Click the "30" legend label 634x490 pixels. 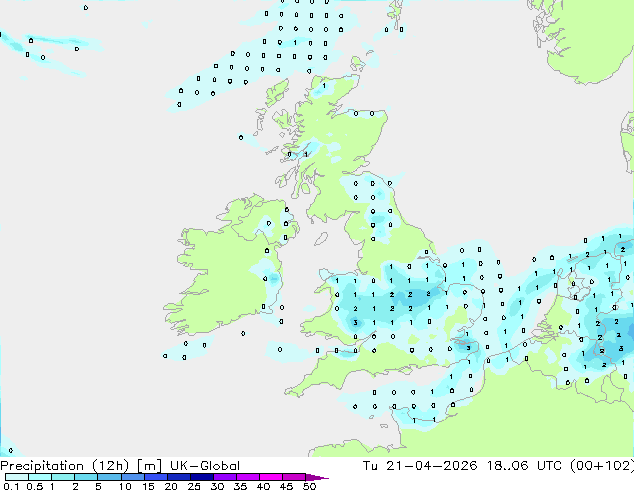coord(217,486)
